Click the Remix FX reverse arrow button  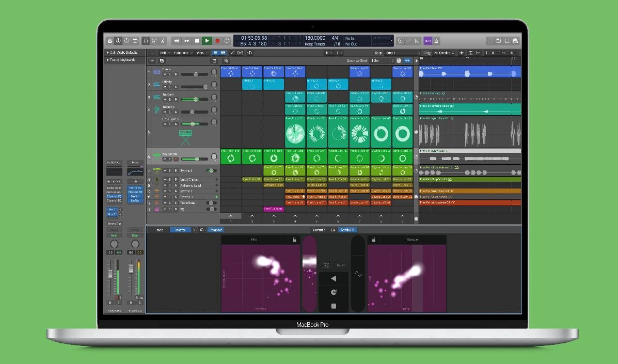point(334,278)
